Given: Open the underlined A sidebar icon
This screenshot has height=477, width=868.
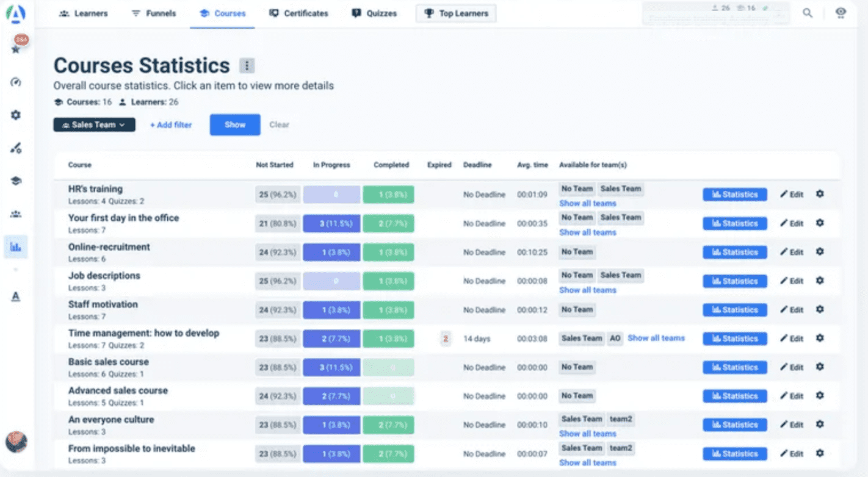Looking at the screenshot, I should point(16,296).
